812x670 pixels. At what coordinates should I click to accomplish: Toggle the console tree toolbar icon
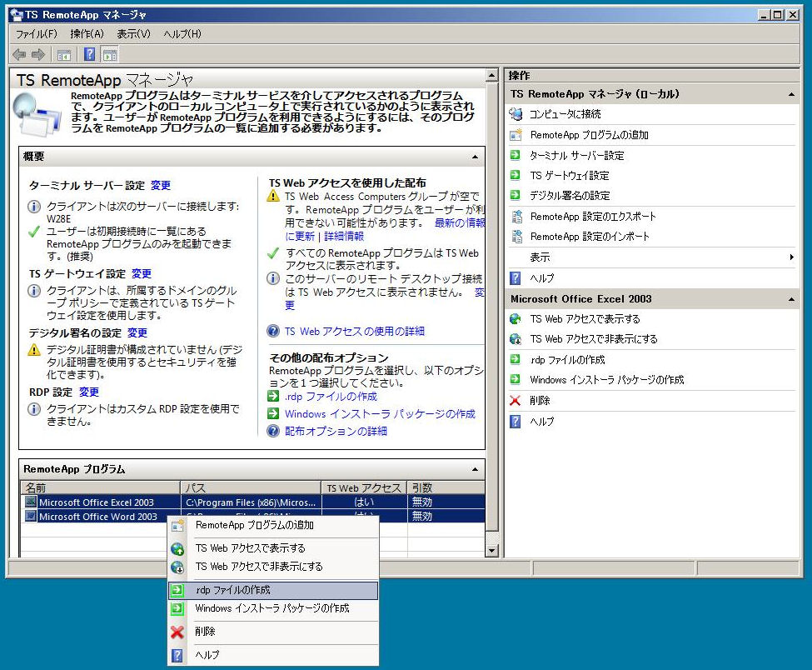(64, 54)
